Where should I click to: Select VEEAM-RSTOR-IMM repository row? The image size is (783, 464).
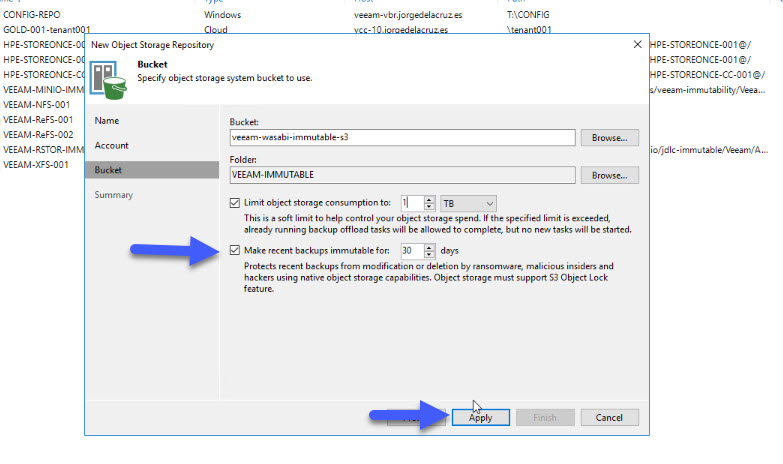(43, 150)
